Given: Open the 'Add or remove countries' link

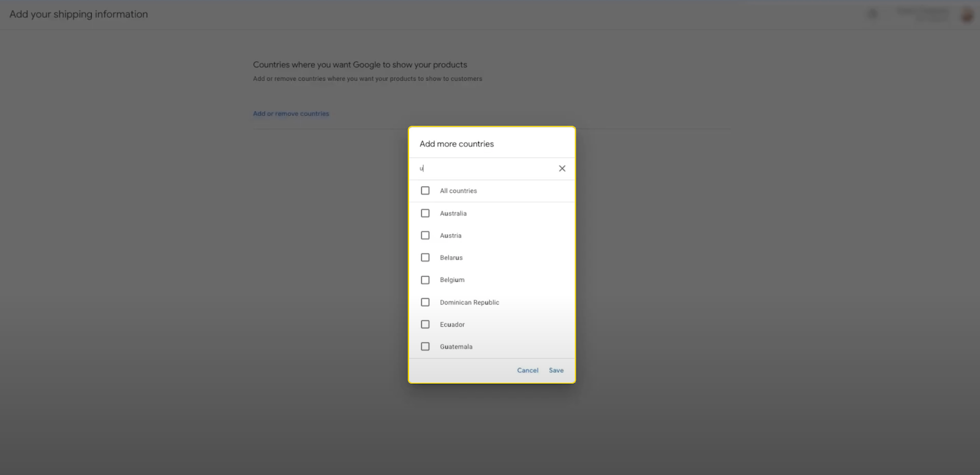Looking at the screenshot, I should click(x=291, y=113).
